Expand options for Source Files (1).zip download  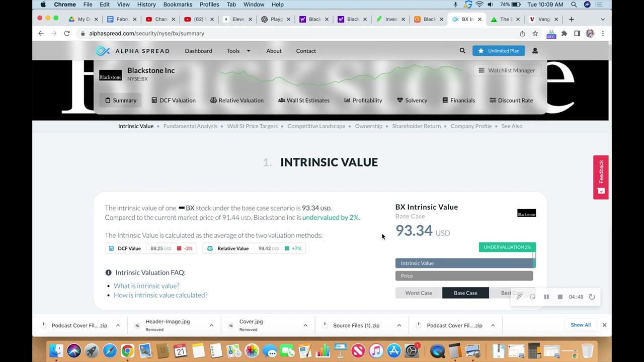pyautogui.click(x=399, y=325)
